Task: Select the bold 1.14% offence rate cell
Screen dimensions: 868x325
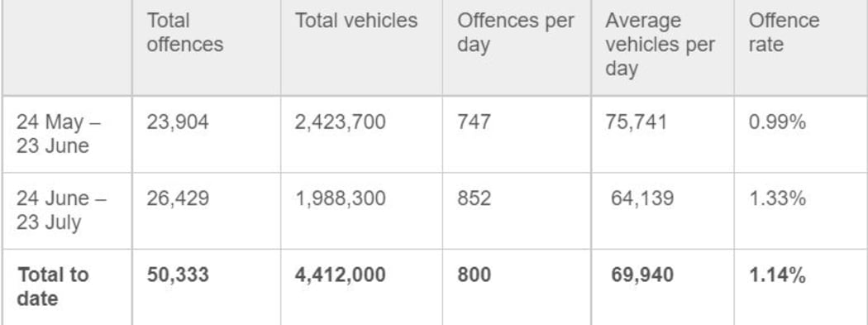Action: pos(777,275)
